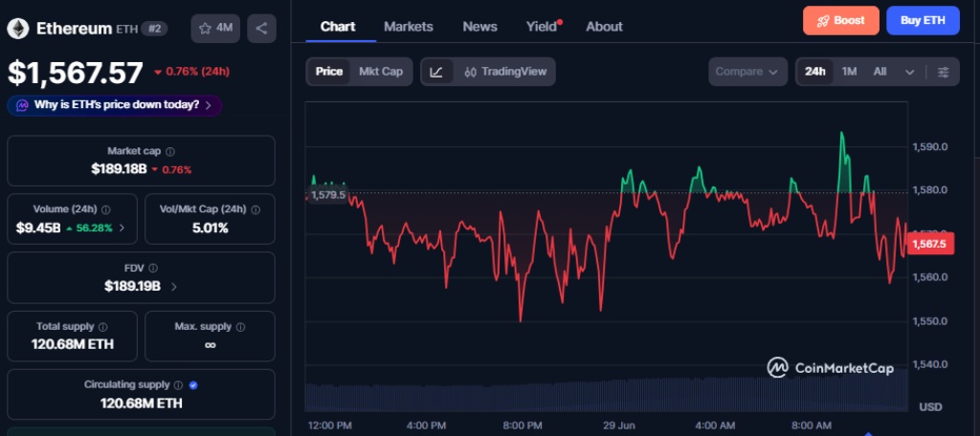Click the Total supply info icon
This screenshot has width=980, height=436.
[x=103, y=327]
